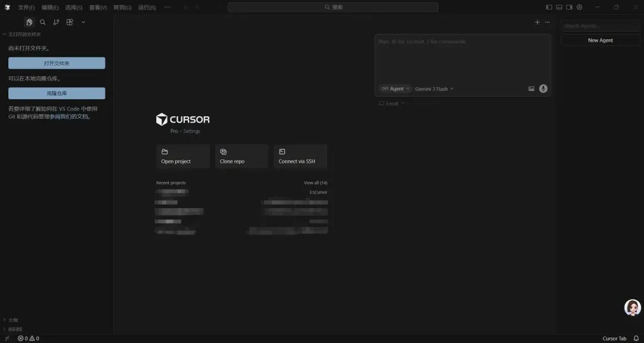Toggle the secondary sidebar layout icon
This screenshot has width=644, height=343.
[569, 7]
